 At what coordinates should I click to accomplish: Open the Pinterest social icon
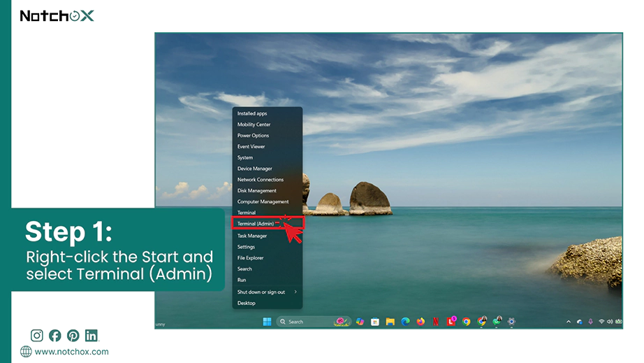tap(73, 336)
